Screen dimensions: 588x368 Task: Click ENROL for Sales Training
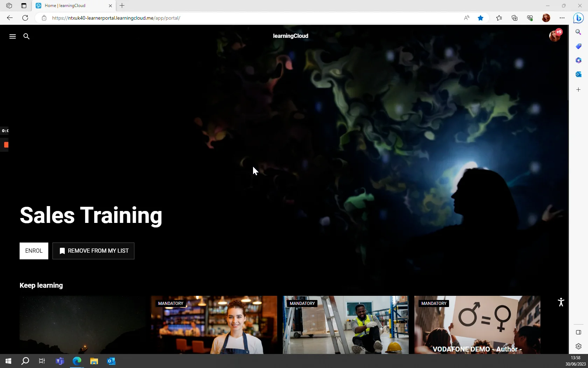tap(34, 251)
